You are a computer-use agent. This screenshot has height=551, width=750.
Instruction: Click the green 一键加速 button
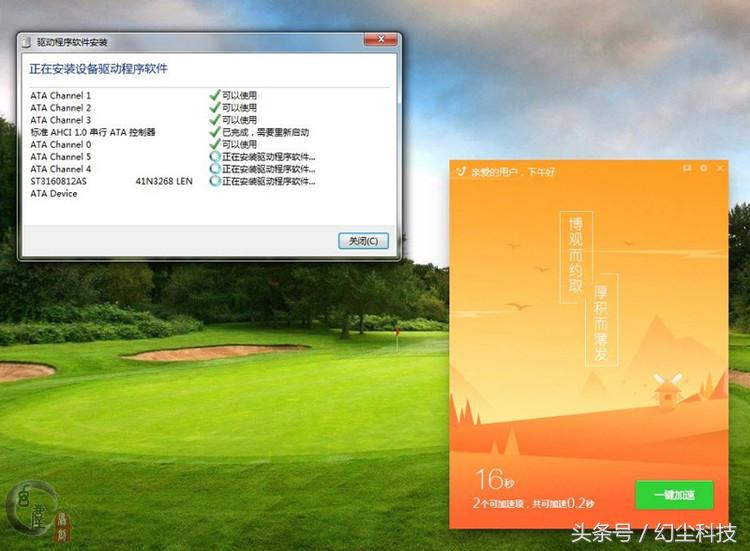click(674, 495)
